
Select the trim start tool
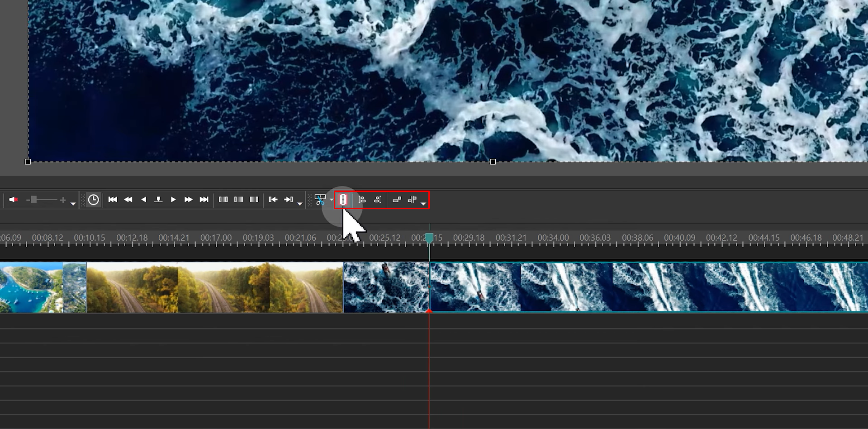pyautogui.click(x=363, y=200)
